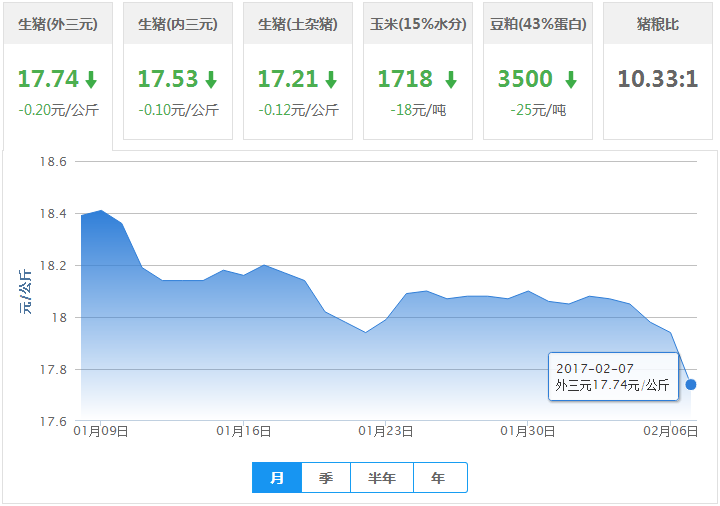Click green down arrow beside 17.74

pyautogui.click(x=91, y=80)
